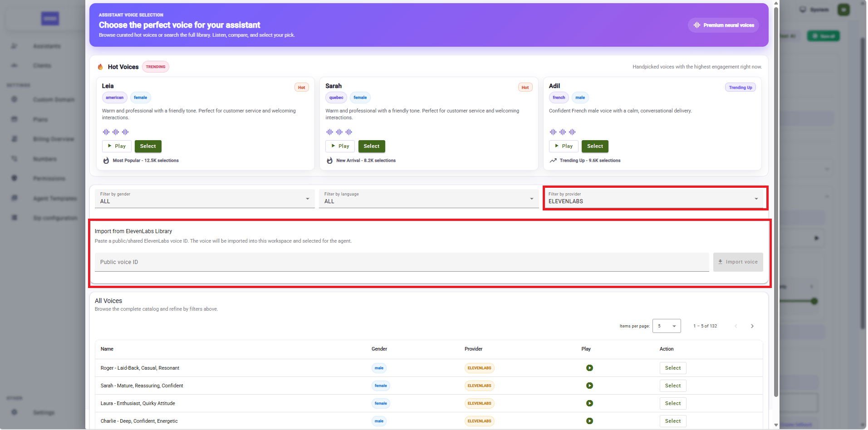Open Settings in the background sidebar
The width and height of the screenshot is (868, 430).
(x=44, y=413)
